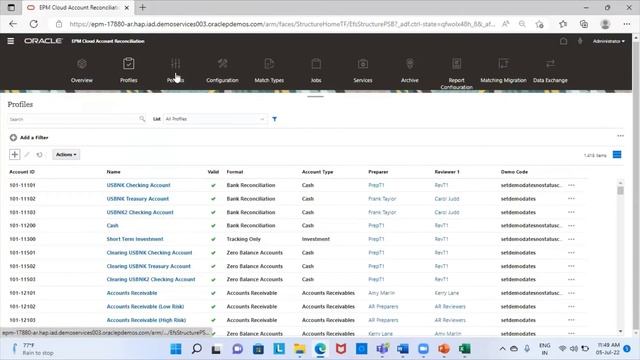Create new profile with plus button
The height and width of the screenshot is (360, 640).
tap(15, 154)
